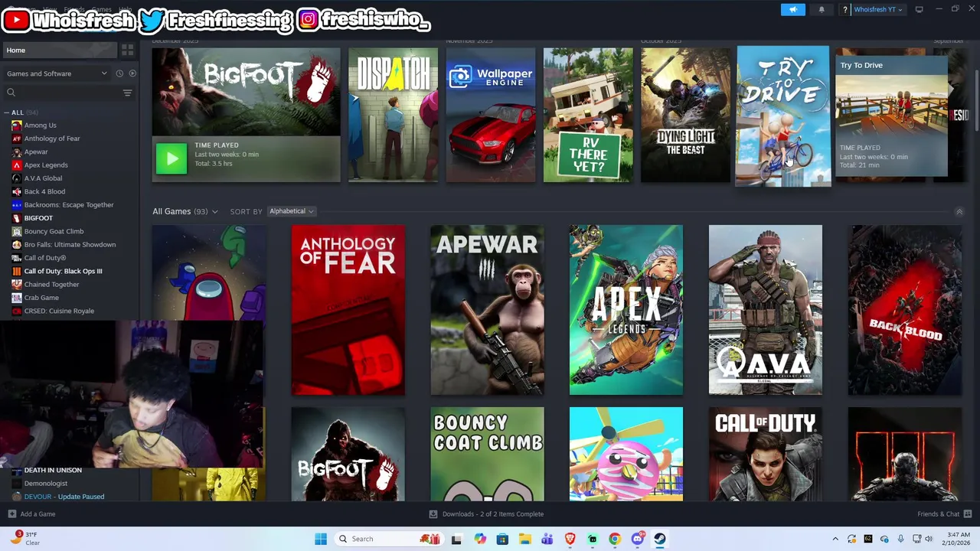Open the Back 4 Blood cover
Viewport: 980px width, 551px height.
point(905,310)
